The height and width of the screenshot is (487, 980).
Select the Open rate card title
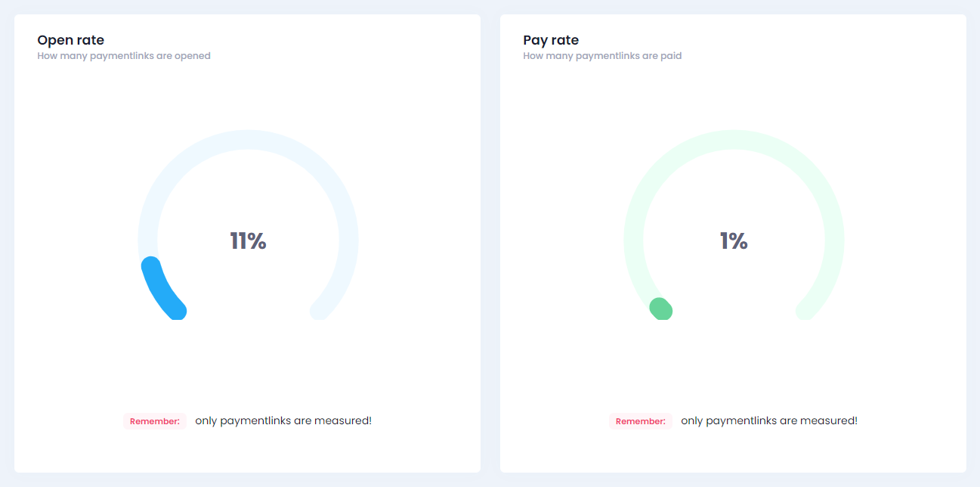tap(71, 40)
